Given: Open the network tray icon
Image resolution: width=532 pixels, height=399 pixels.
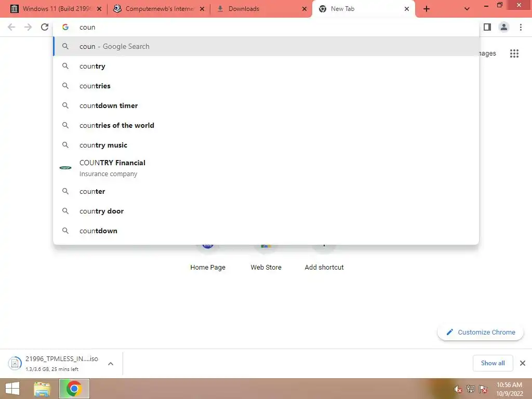Looking at the screenshot, I should point(471,389).
